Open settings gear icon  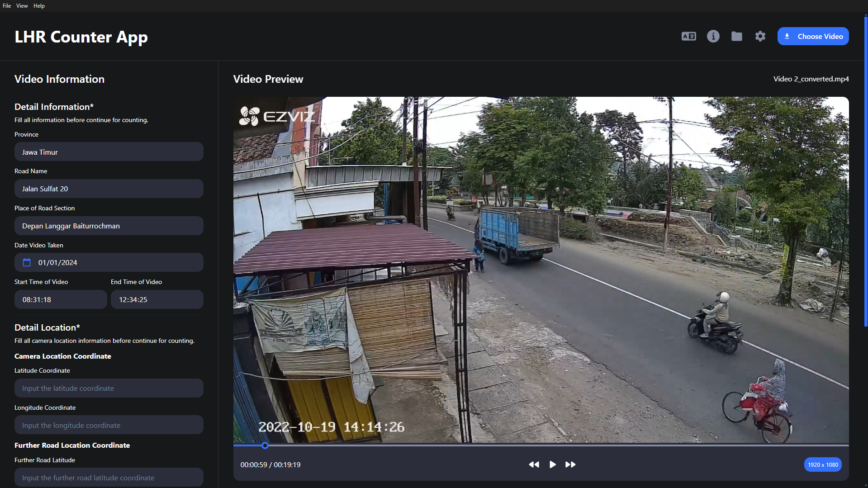coord(760,36)
